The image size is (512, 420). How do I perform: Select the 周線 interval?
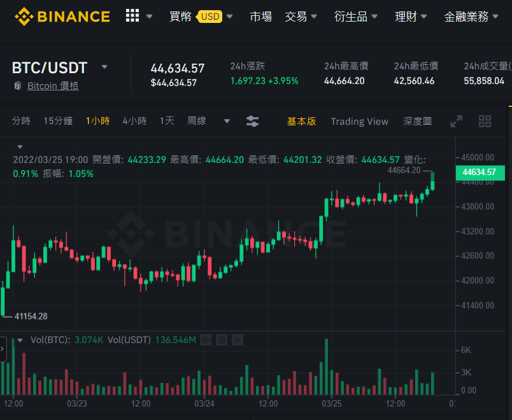click(197, 121)
